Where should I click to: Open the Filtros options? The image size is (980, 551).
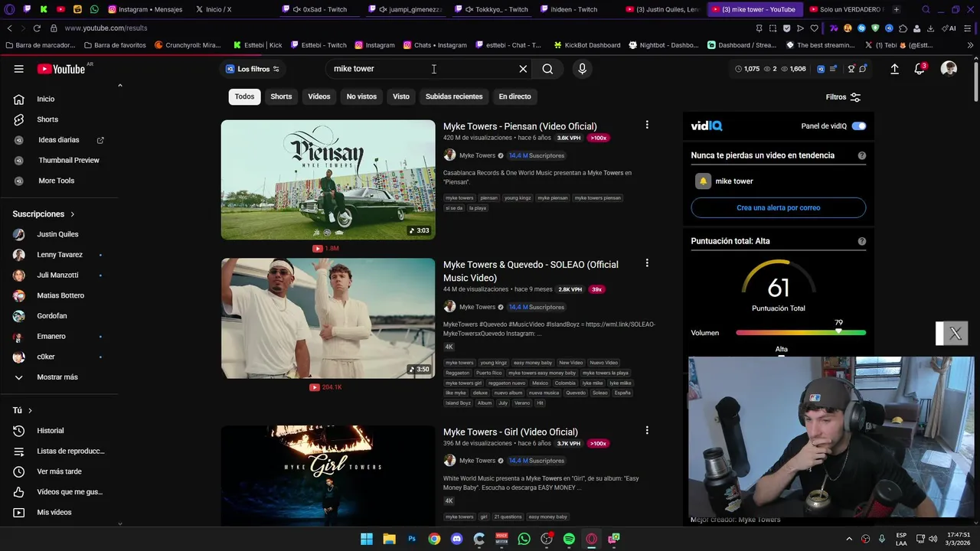point(843,97)
